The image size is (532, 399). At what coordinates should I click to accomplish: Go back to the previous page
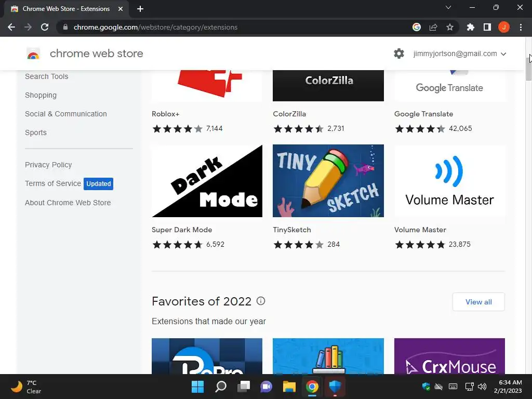(11, 27)
